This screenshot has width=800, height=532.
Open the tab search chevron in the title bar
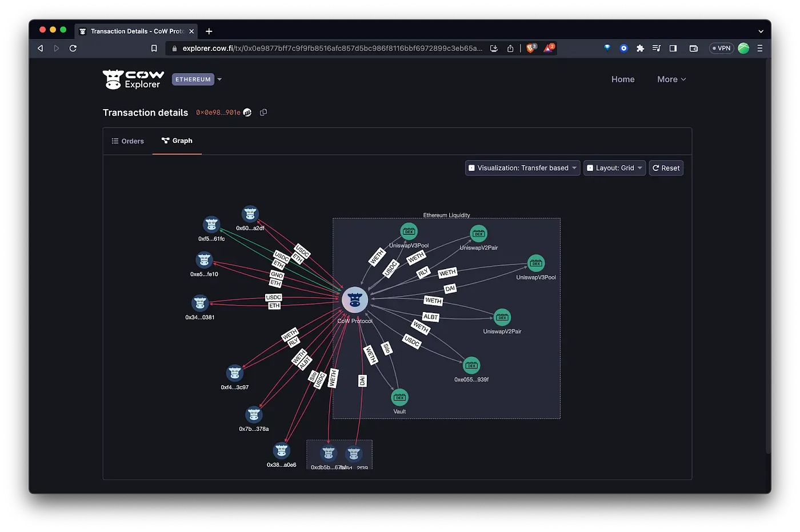click(x=761, y=31)
